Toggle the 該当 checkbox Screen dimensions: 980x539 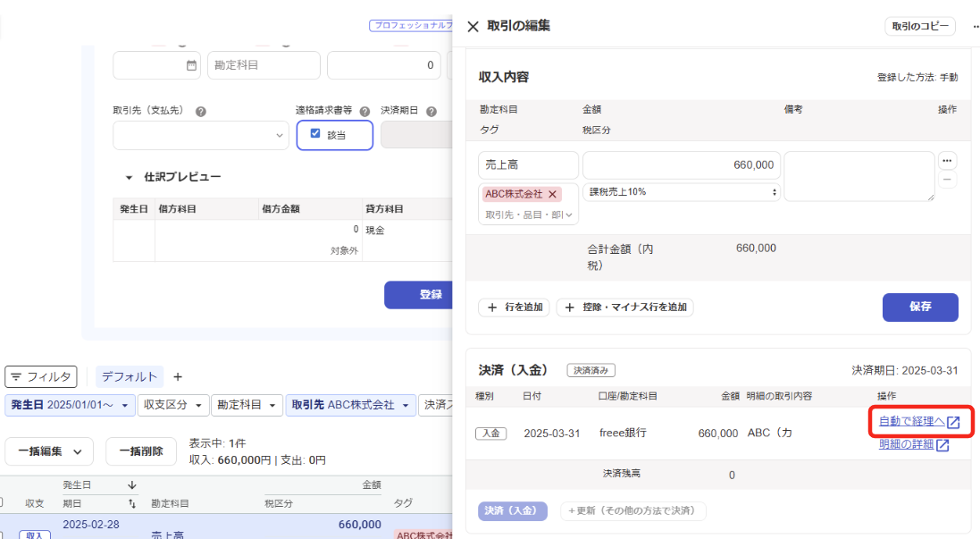pos(315,134)
